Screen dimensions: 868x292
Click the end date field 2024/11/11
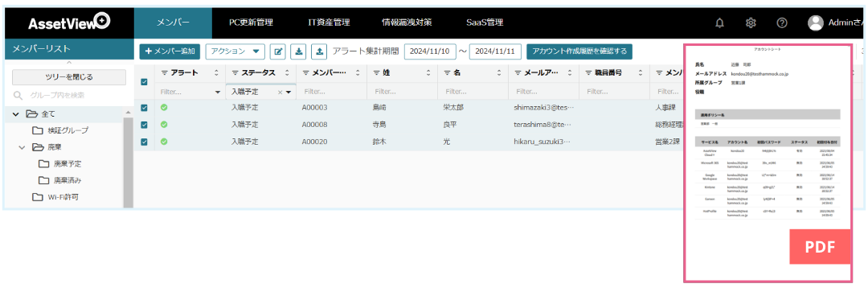tap(495, 51)
